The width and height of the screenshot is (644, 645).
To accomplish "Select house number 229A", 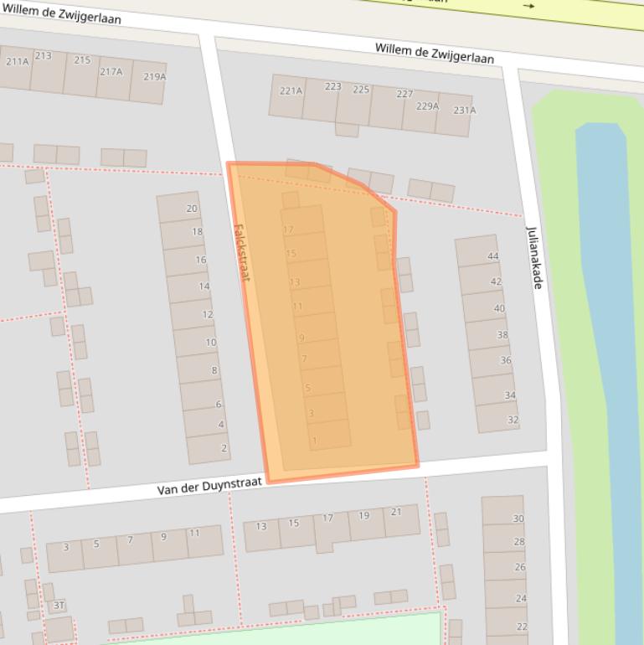I will pyautogui.click(x=427, y=106).
